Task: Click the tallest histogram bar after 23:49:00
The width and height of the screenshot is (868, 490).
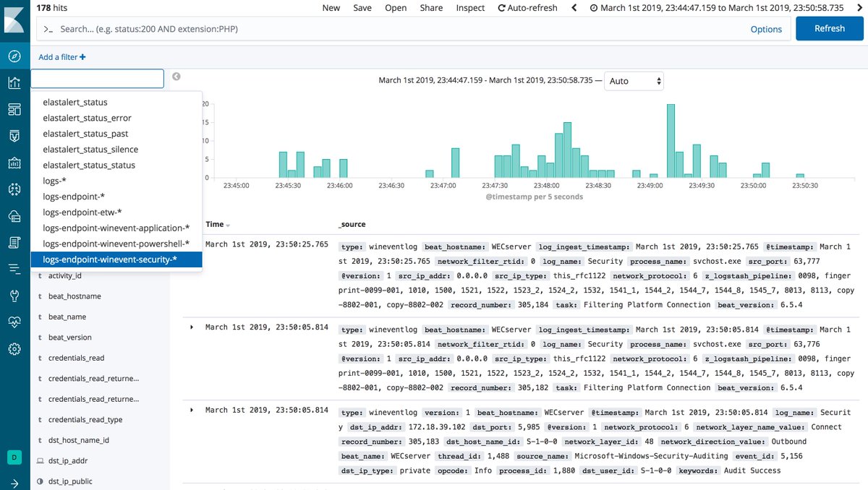Action: pyautogui.click(x=671, y=141)
